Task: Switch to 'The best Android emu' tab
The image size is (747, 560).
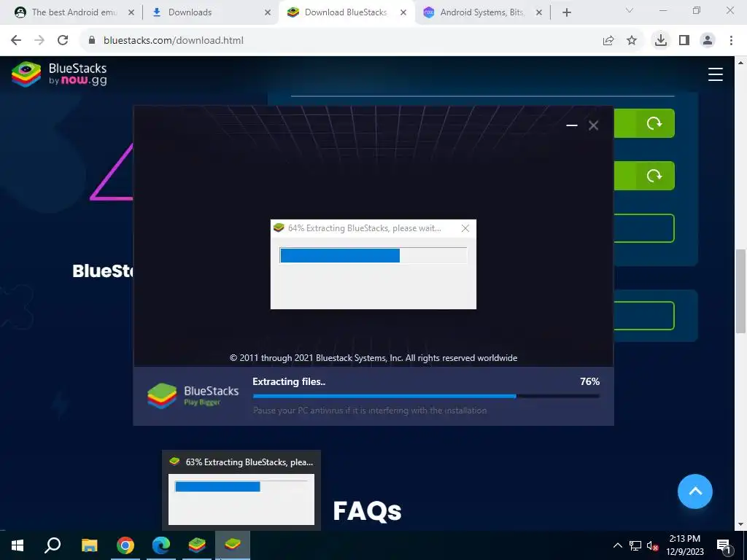Action: point(74,12)
